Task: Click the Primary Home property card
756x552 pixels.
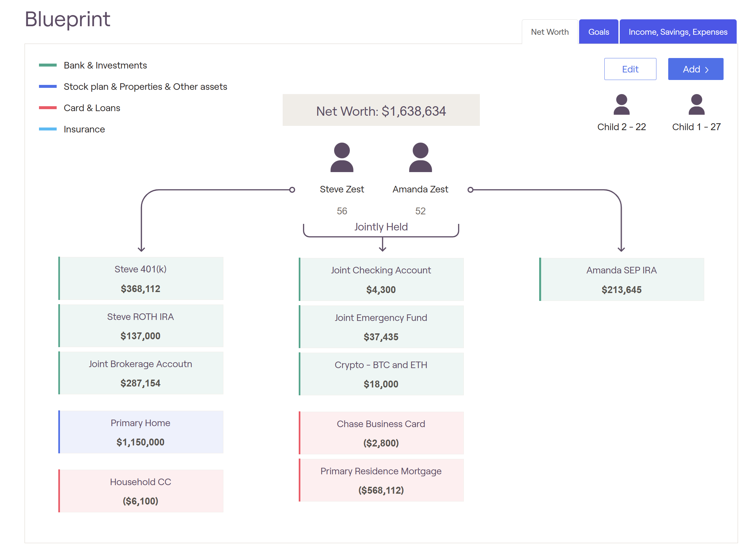Action: tap(141, 432)
